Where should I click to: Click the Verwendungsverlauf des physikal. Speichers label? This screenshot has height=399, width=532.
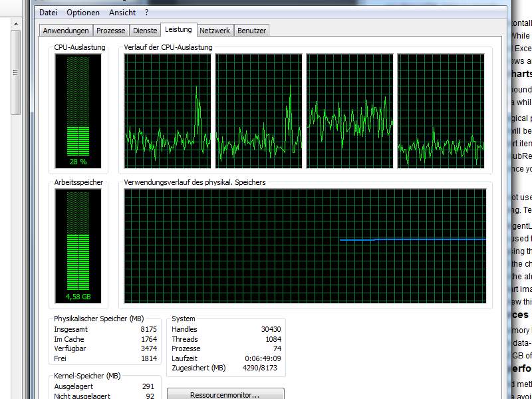195,182
